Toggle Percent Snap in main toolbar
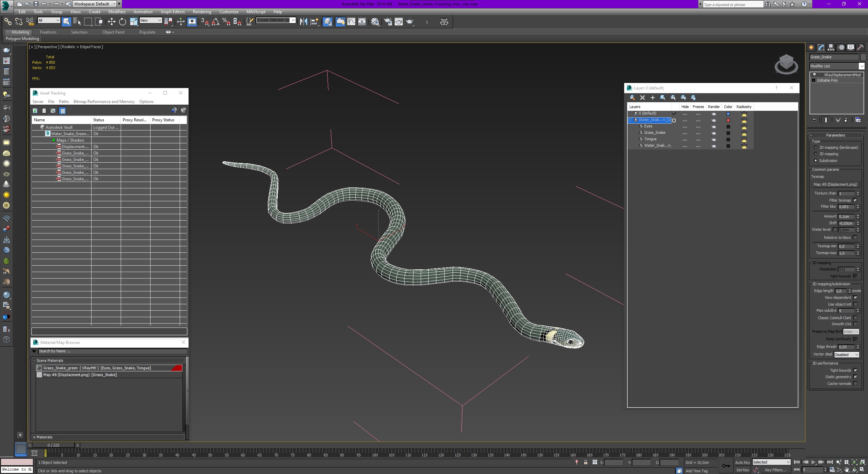 coord(226,22)
